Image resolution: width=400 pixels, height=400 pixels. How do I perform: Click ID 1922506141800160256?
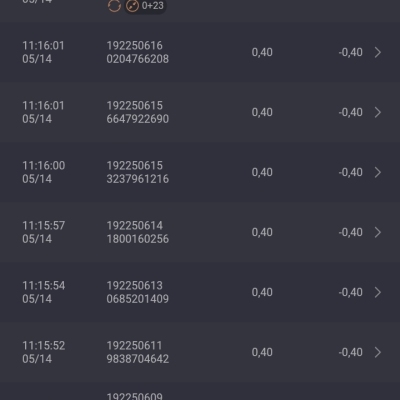(x=138, y=232)
